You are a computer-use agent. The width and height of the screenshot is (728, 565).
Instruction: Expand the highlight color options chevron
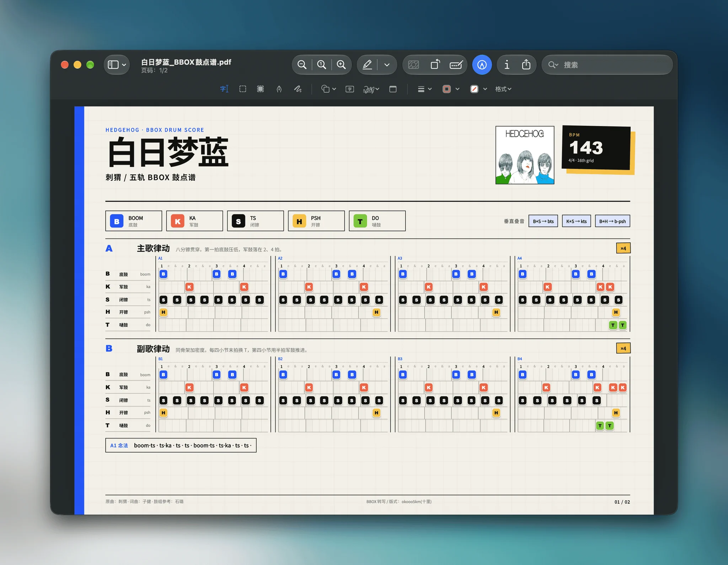coord(387,65)
